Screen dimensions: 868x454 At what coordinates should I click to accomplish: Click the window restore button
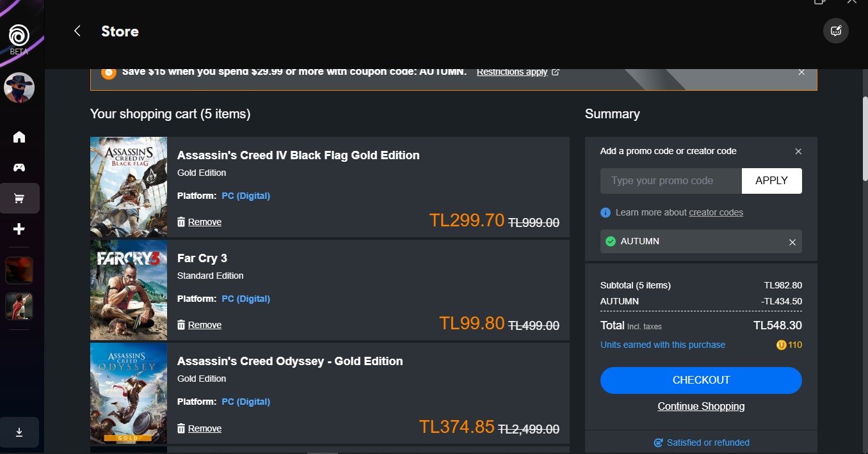820,2
